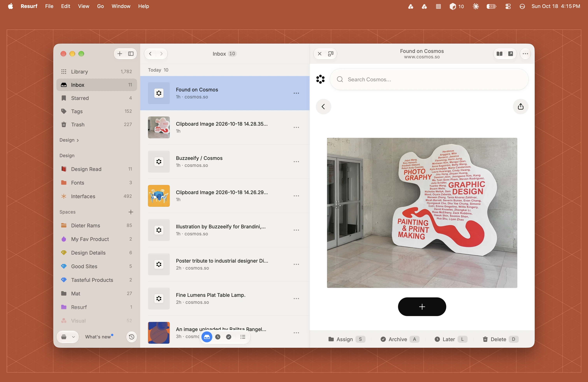Open the inbox tray dropdown at sidebar bottom
This screenshot has height=382, width=588.
coord(67,337)
